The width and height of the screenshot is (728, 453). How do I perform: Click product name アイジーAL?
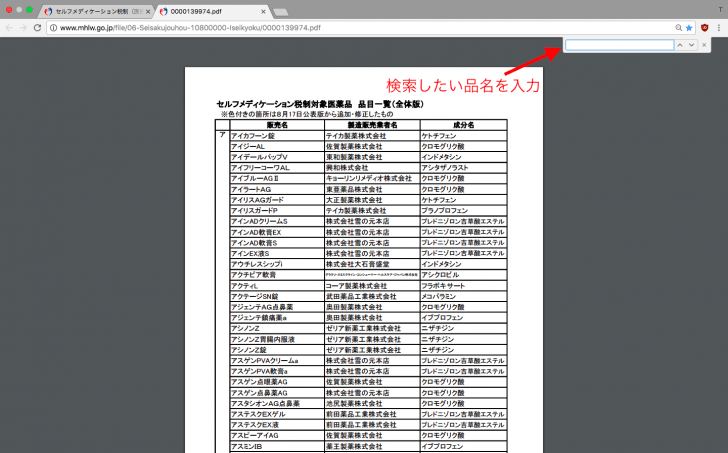pyautogui.click(x=248, y=147)
